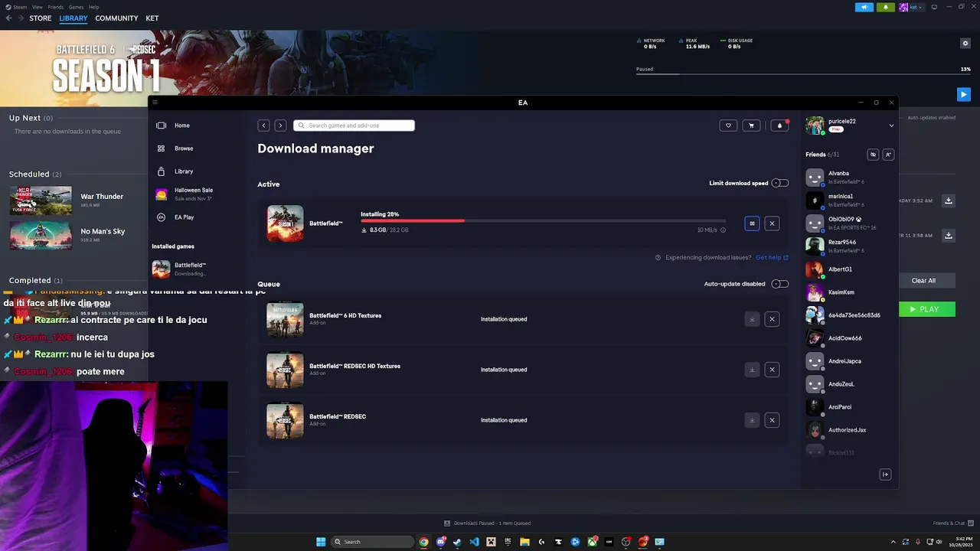Download No Man's Sky update now in Steam
980x551 pixels.
(949, 236)
